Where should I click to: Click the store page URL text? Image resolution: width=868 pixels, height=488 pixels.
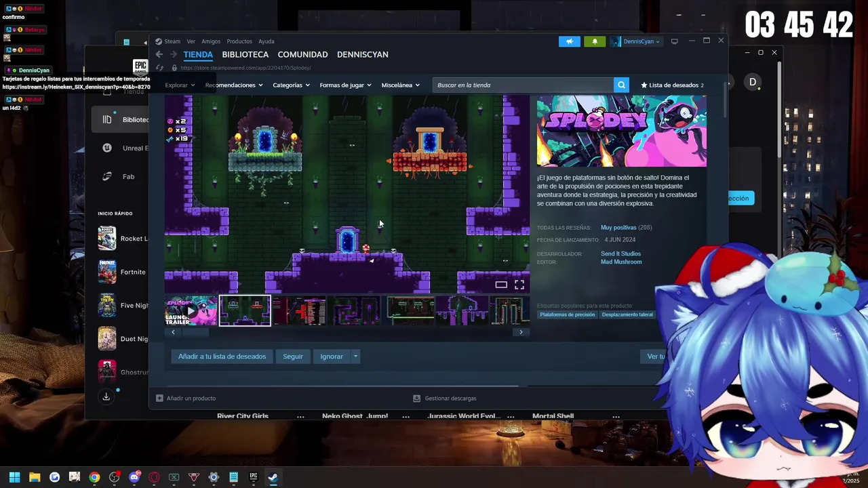[x=245, y=68]
